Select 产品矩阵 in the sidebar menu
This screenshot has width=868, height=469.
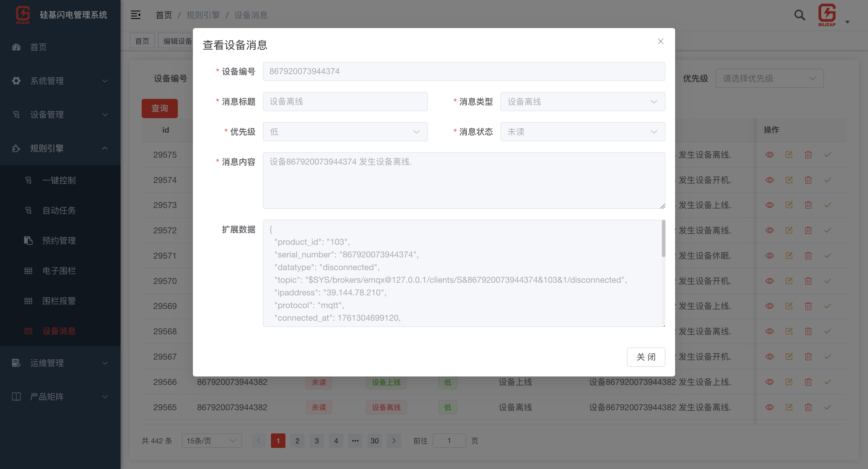coord(47,397)
